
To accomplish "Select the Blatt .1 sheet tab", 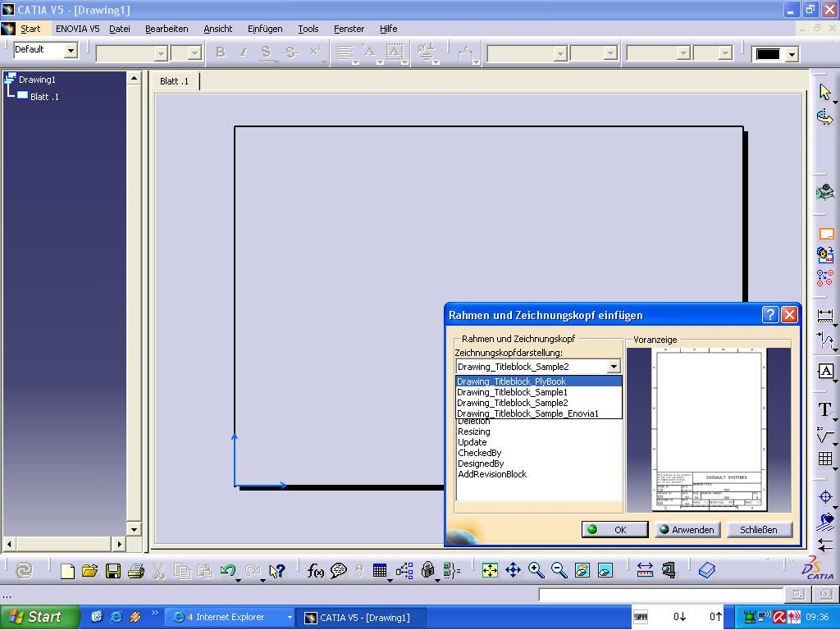I will point(175,81).
